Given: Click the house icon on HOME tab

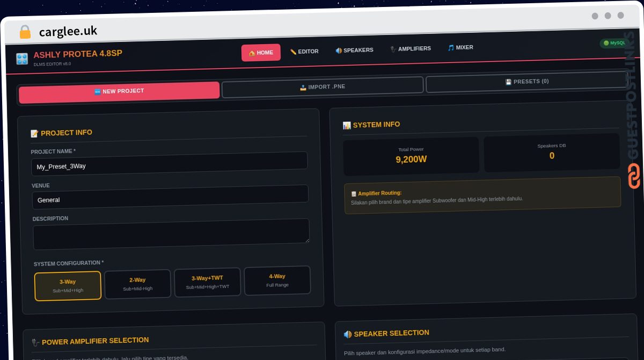Looking at the screenshot, I should tap(252, 53).
